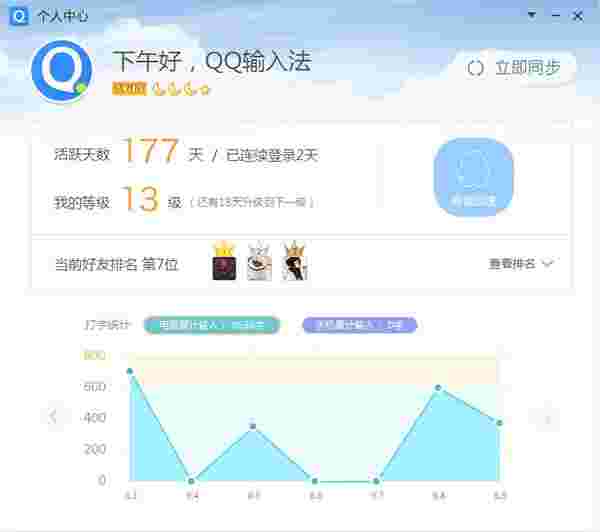Screen dimensions: 600x532
Task: Click the level 13 number
Action: point(140,199)
